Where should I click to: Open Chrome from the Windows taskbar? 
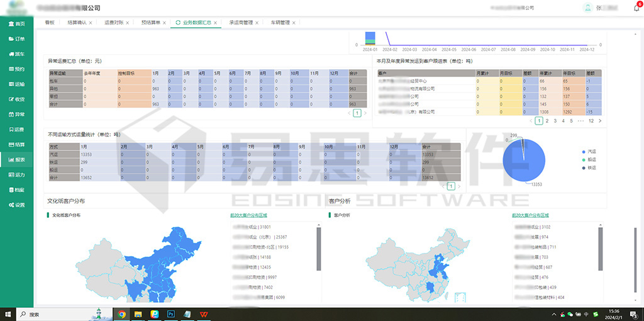(x=121, y=313)
